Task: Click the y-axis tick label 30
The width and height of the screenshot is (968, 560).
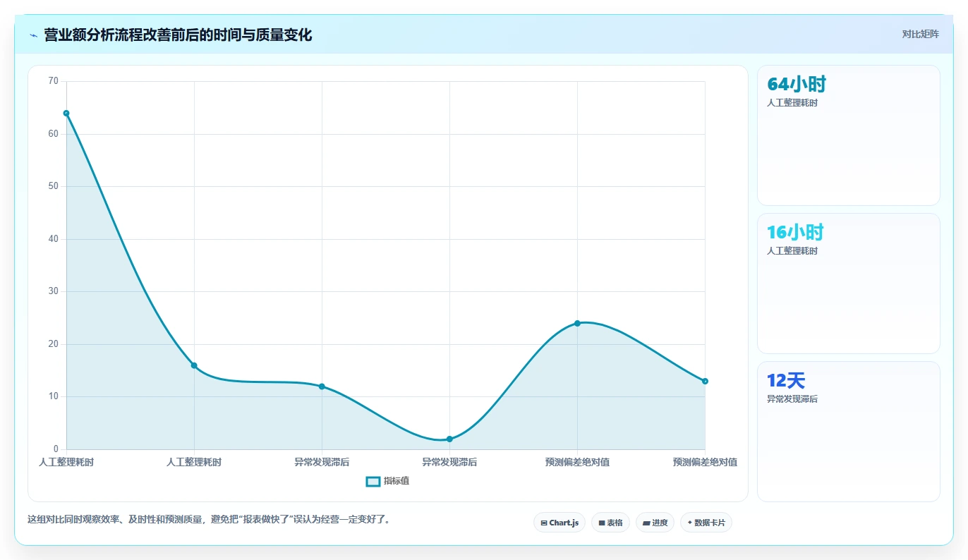Action: tap(54, 291)
